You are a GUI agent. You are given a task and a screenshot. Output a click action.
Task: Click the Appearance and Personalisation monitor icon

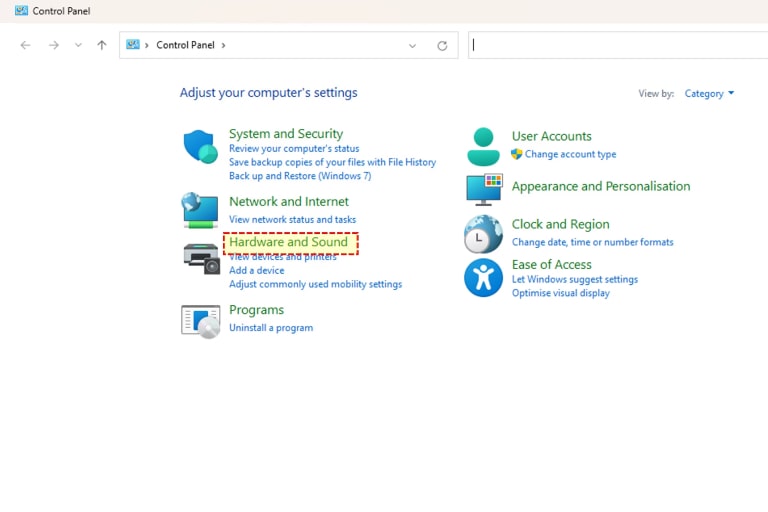pos(484,188)
